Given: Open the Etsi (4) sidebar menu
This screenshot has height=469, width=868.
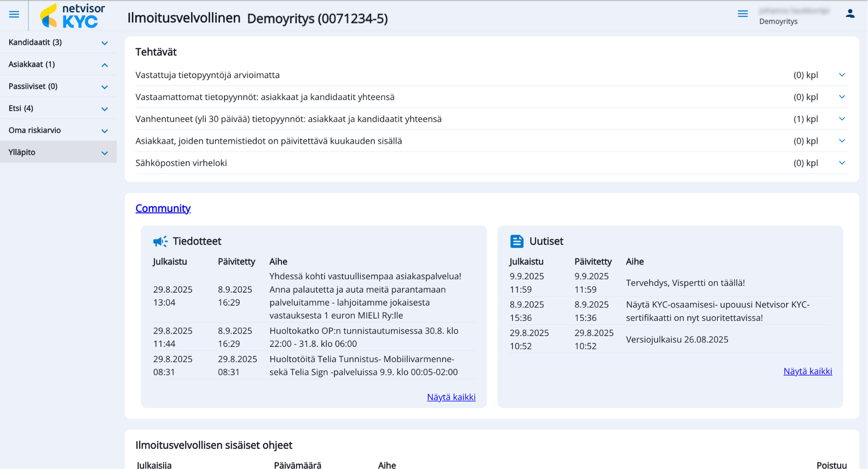Looking at the screenshot, I should point(104,109).
